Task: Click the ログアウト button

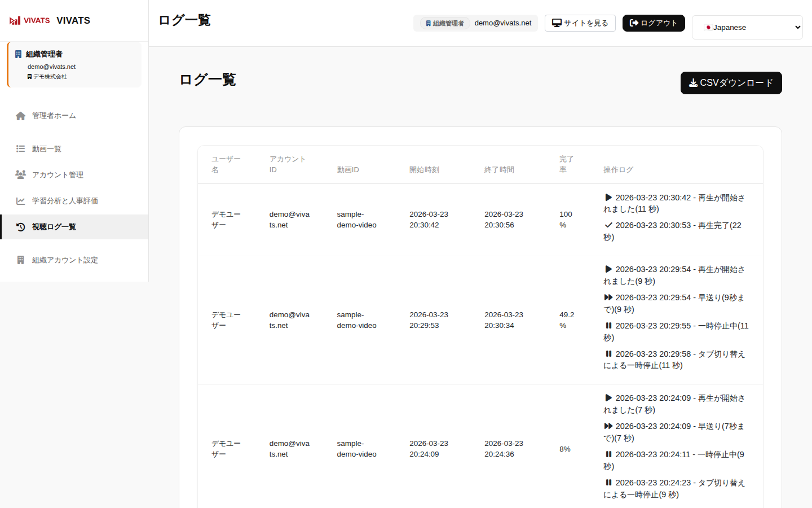Action: (654, 23)
